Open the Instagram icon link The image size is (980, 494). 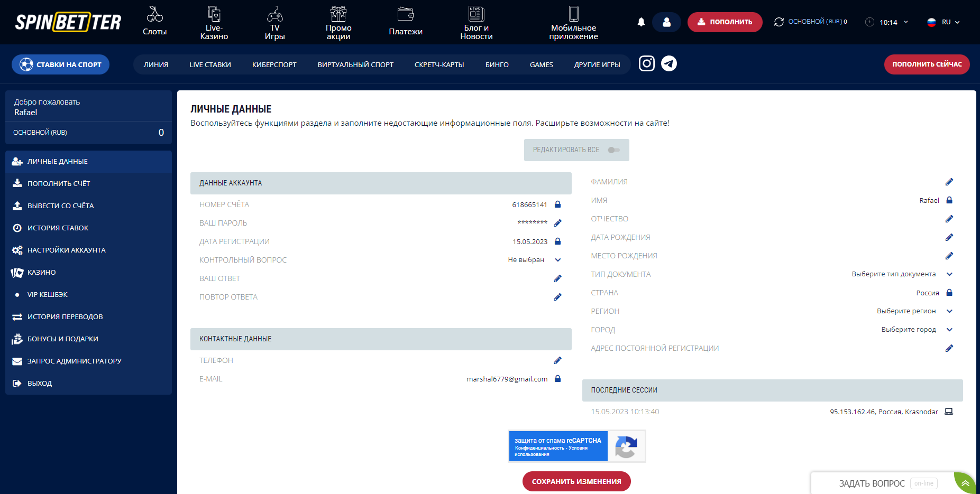coord(646,64)
